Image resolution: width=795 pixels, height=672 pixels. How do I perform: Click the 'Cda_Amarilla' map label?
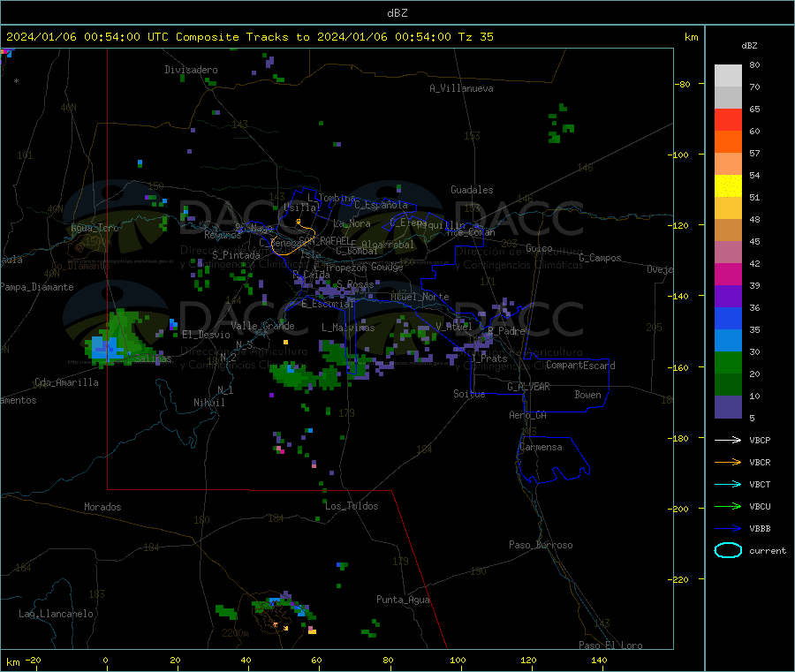pos(66,382)
